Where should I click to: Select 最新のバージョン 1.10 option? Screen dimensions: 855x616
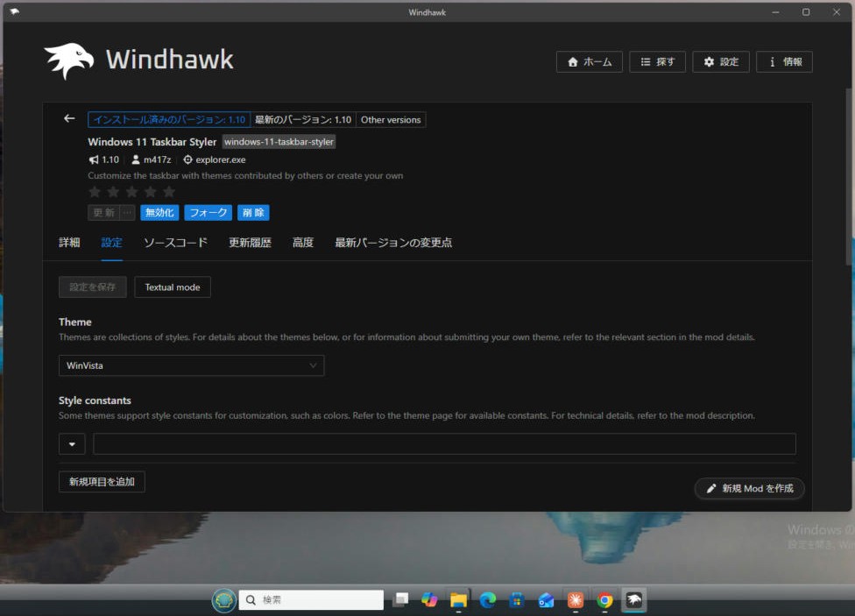303,119
